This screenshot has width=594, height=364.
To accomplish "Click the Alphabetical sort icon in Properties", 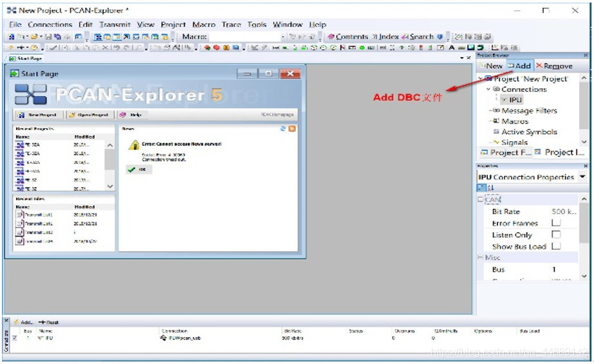I will click(490, 188).
